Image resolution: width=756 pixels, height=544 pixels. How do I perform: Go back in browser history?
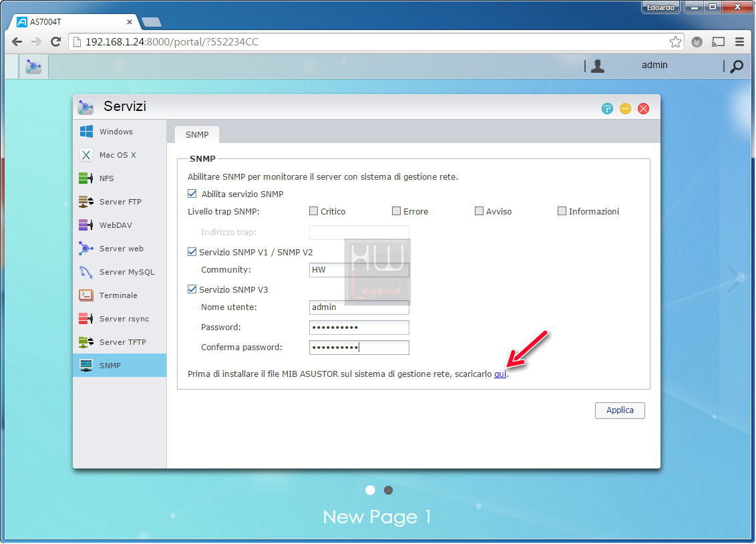[x=17, y=42]
